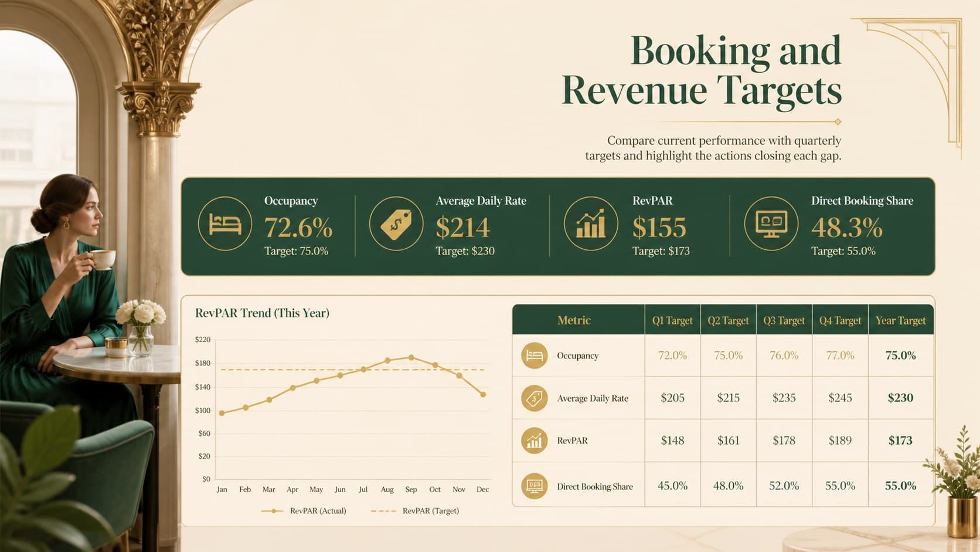Click the Year Target $230 cell
The image size is (980, 552).
pyautogui.click(x=901, y=398)
